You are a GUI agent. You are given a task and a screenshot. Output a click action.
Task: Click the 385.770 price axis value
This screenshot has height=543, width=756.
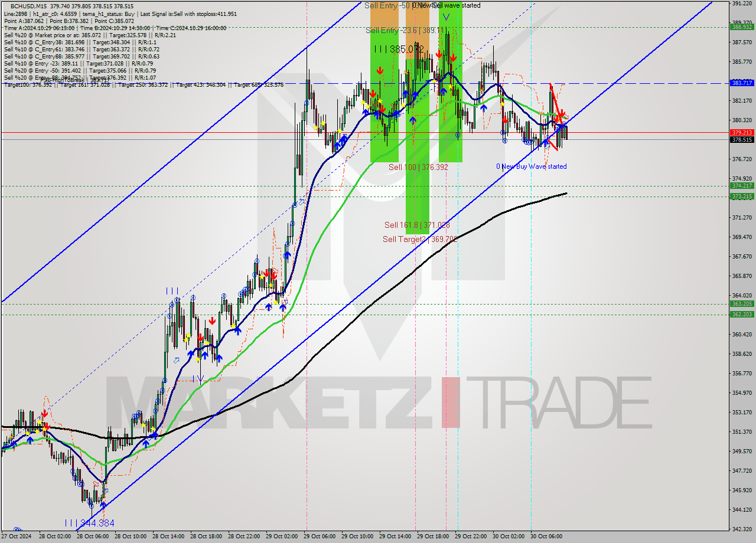coord(742,62)
